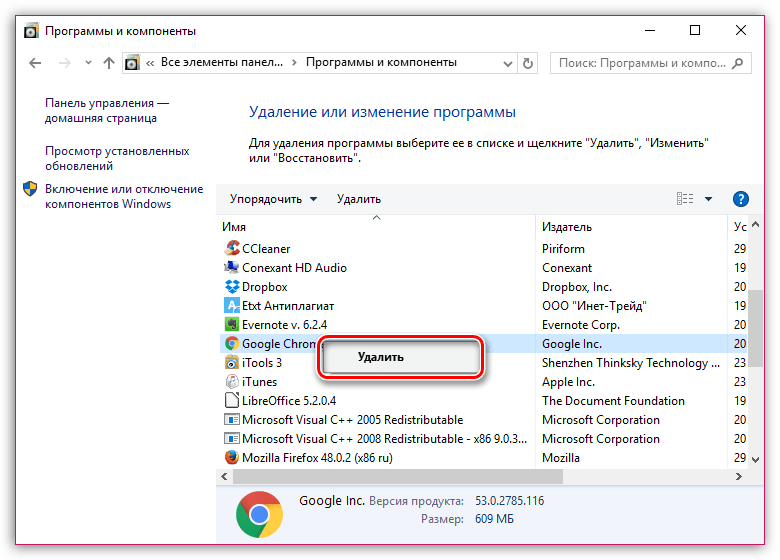Click the horizontal scrollbar right arrow
Screen dimensions: 780x560
(739, 476)
